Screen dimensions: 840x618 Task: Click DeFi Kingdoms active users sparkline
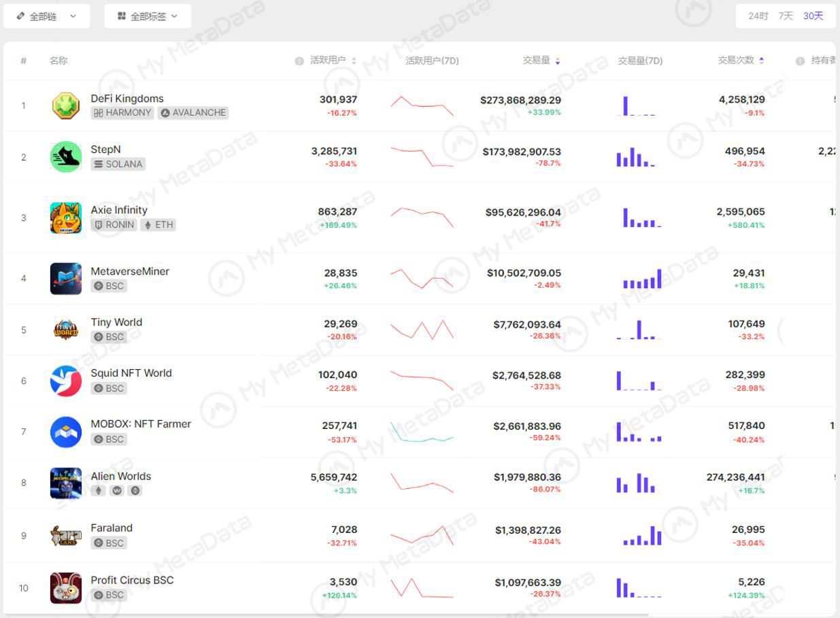(422, 105)
